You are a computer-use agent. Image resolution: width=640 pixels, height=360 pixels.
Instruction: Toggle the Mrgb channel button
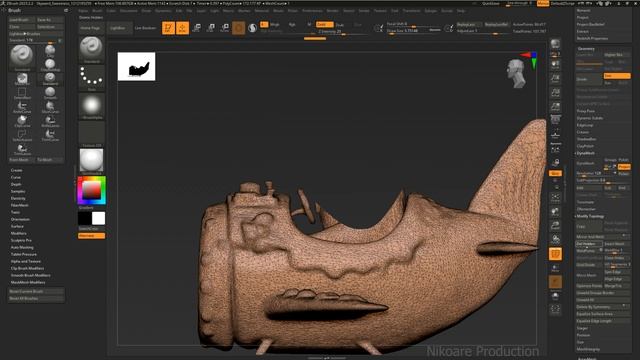[275, 24]
